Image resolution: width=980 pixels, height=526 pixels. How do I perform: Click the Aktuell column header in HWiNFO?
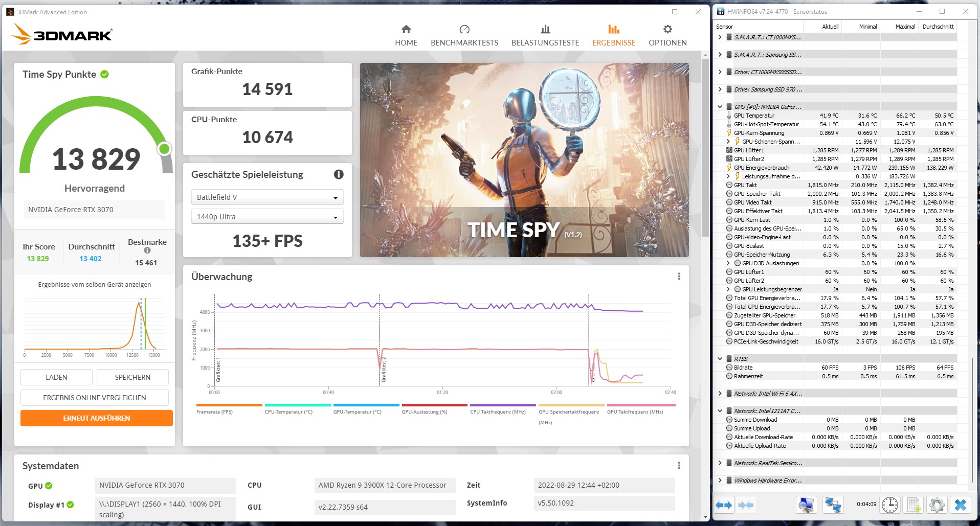[830, 27]
